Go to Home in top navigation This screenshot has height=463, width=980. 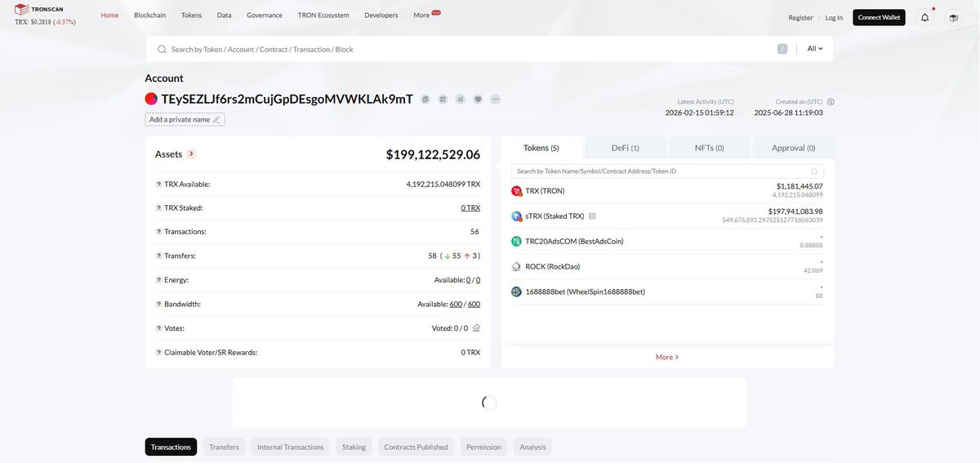coord(109,16)
